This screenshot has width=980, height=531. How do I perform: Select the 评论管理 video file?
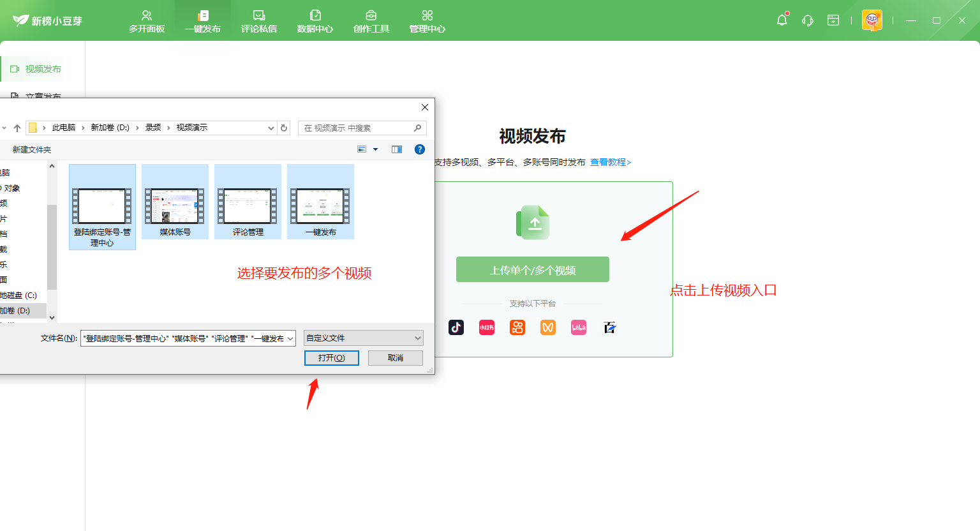(x=248, y=202)
